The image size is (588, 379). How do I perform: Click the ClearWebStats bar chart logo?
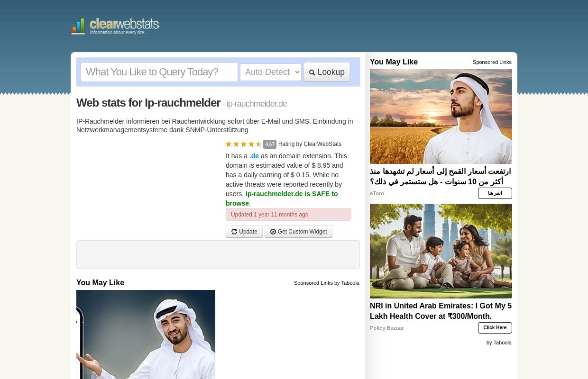coord(79,27)
